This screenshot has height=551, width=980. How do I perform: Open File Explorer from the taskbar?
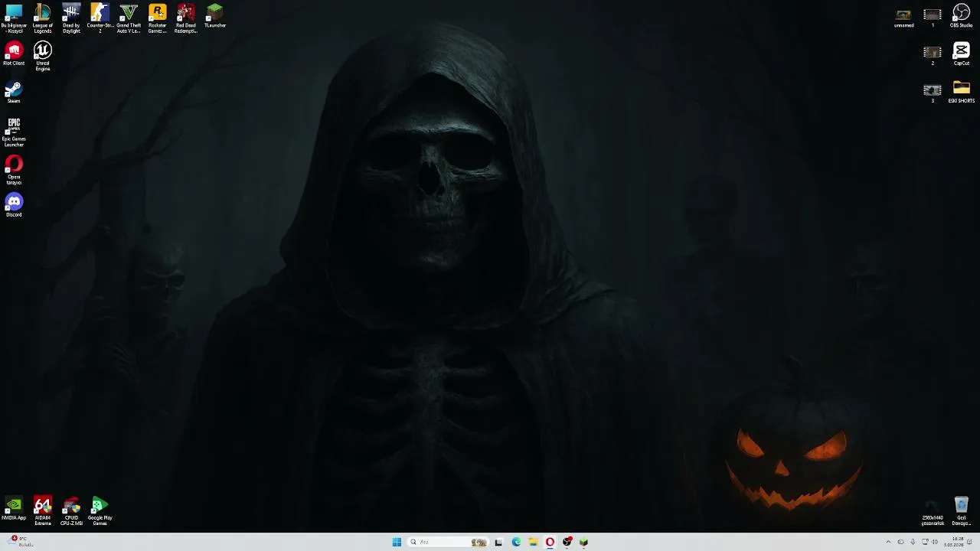pos(533,542)
